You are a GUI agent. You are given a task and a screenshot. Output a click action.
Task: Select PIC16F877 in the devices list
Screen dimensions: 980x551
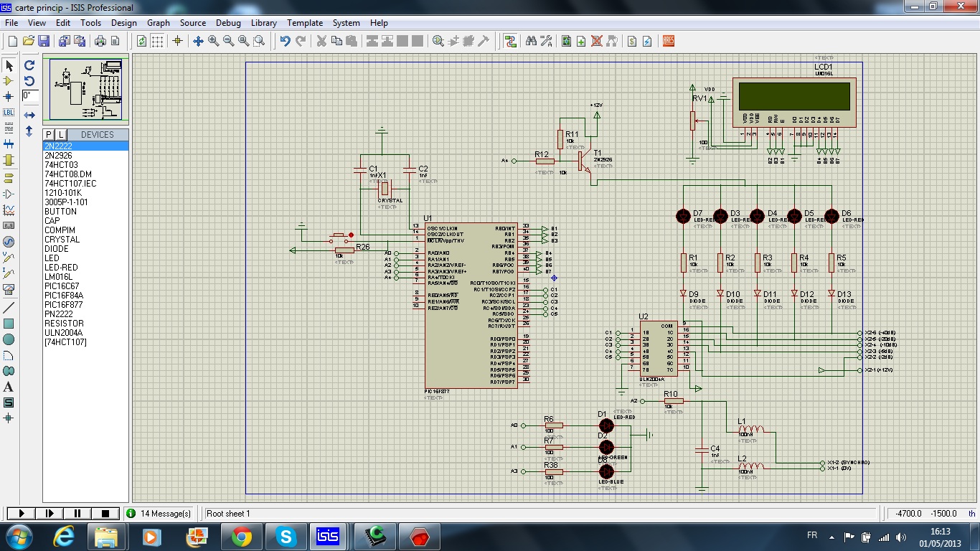point(64,305)
